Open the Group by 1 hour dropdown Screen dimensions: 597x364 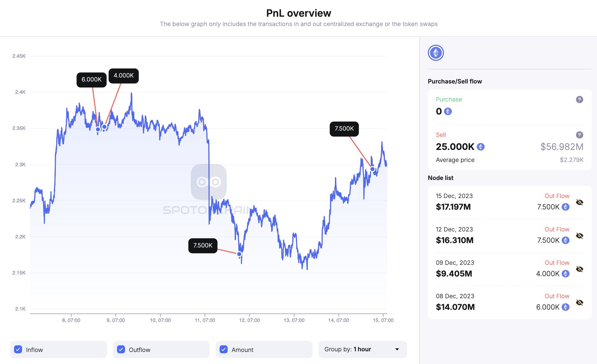pyautogui.click(x=362, y=349)
